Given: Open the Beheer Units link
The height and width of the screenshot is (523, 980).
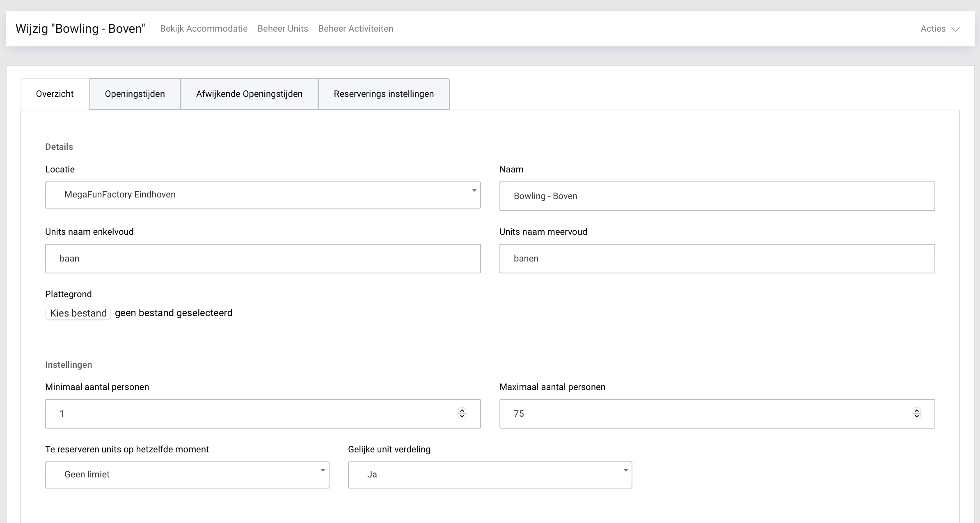Looking at the screenshot, I should [283, 29].
